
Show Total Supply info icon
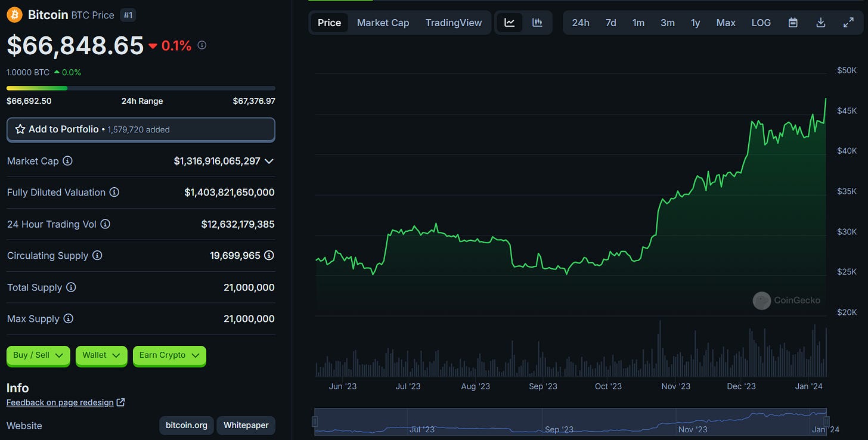(x=71, y=287)
